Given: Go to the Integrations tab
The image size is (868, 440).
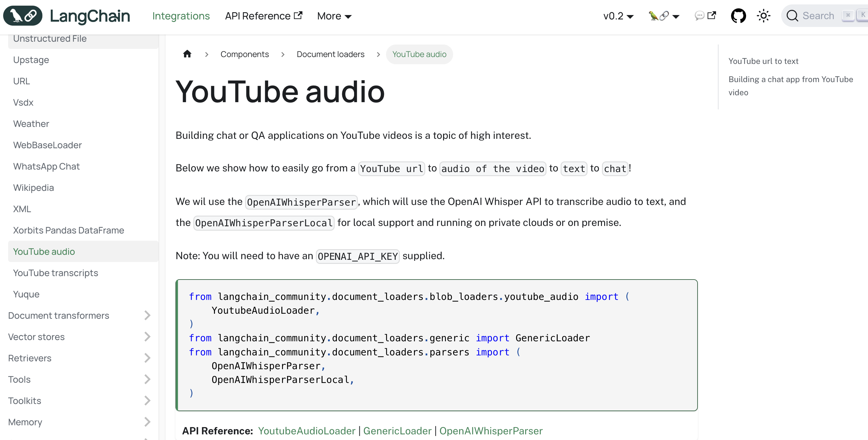Looking at the screenshot, I should click(x=181, y=16).
